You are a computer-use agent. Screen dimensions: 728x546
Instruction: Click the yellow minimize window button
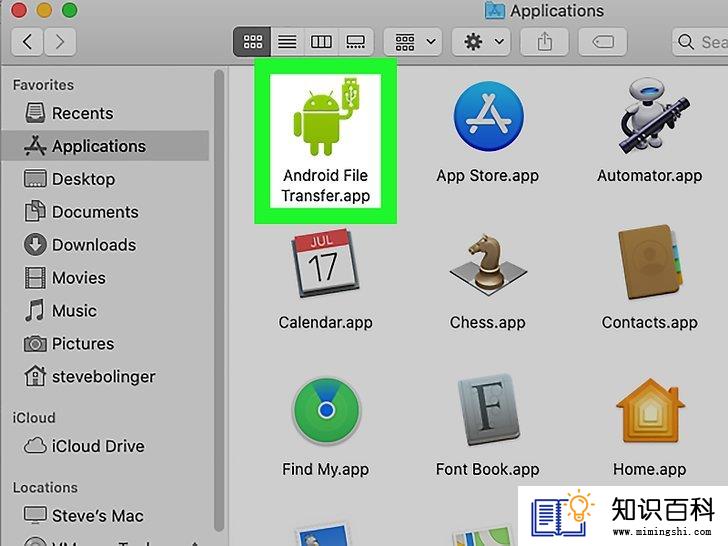pos(44,10)
